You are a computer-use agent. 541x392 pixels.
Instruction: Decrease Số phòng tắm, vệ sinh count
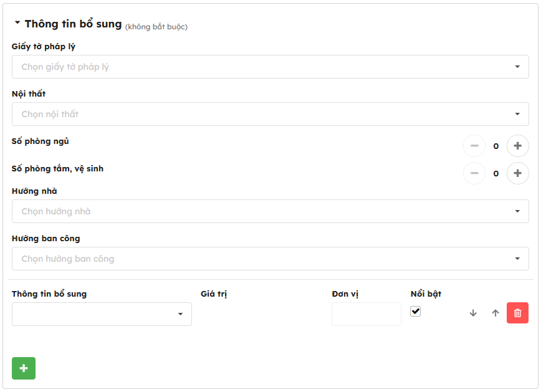pos(474,173)
